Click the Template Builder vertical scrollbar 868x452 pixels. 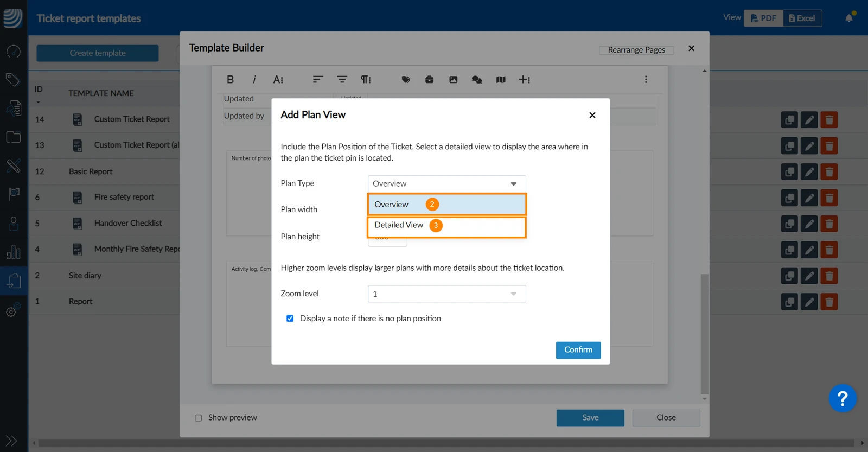coord(704,334)
